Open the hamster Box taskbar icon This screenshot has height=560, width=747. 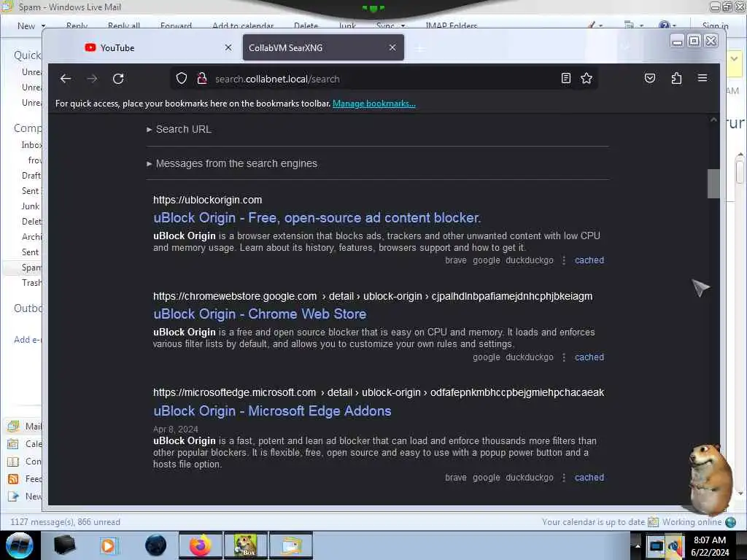point(245,545)
